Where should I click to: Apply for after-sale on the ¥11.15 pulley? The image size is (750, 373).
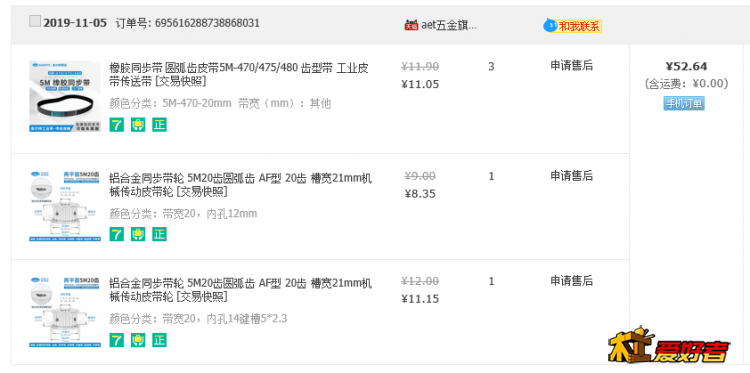[x=571, y=281]
